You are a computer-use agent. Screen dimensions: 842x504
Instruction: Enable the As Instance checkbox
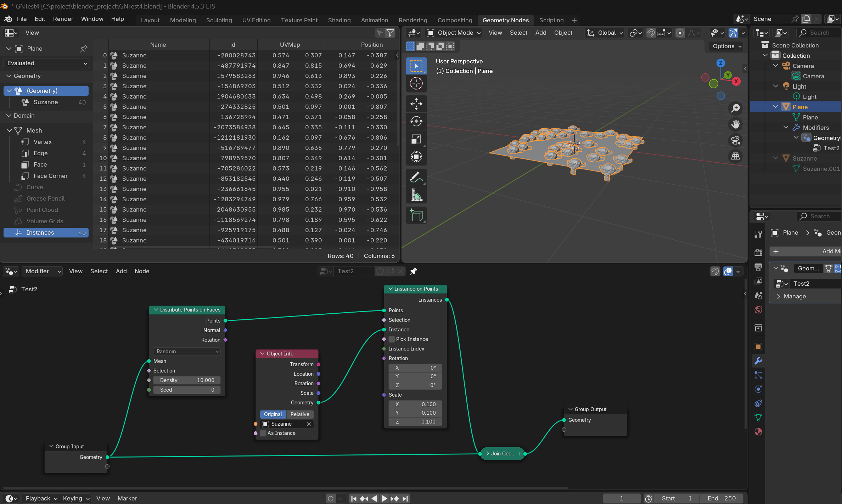(263, 433)
